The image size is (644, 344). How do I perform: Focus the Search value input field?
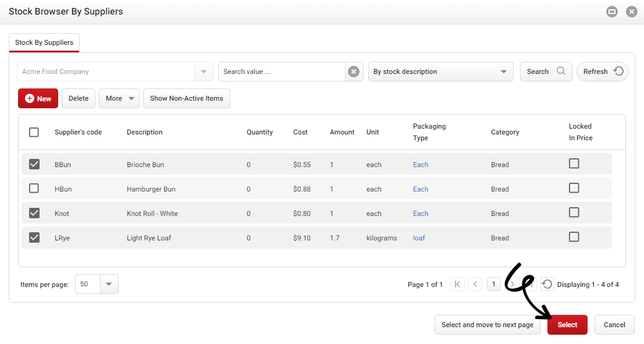pos(282,72)
